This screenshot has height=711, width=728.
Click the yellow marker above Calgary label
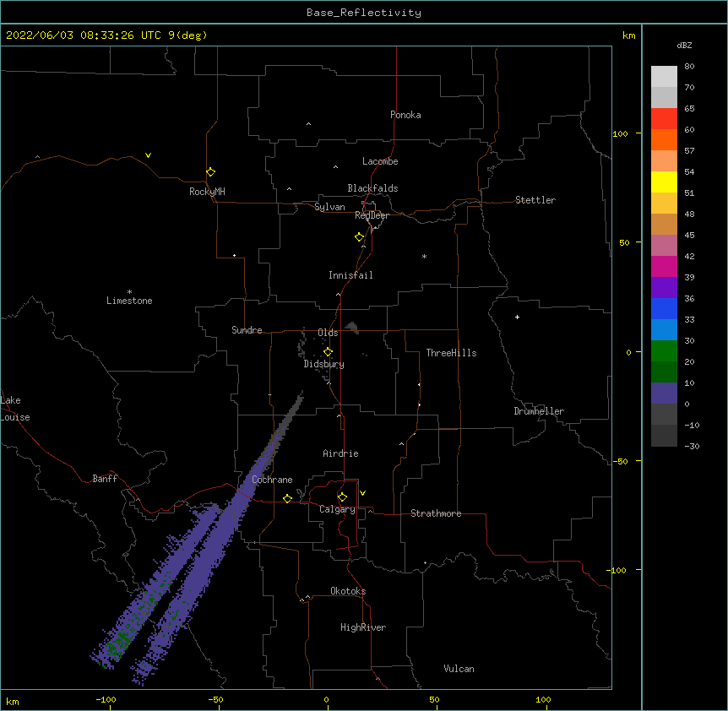(342, 497)
